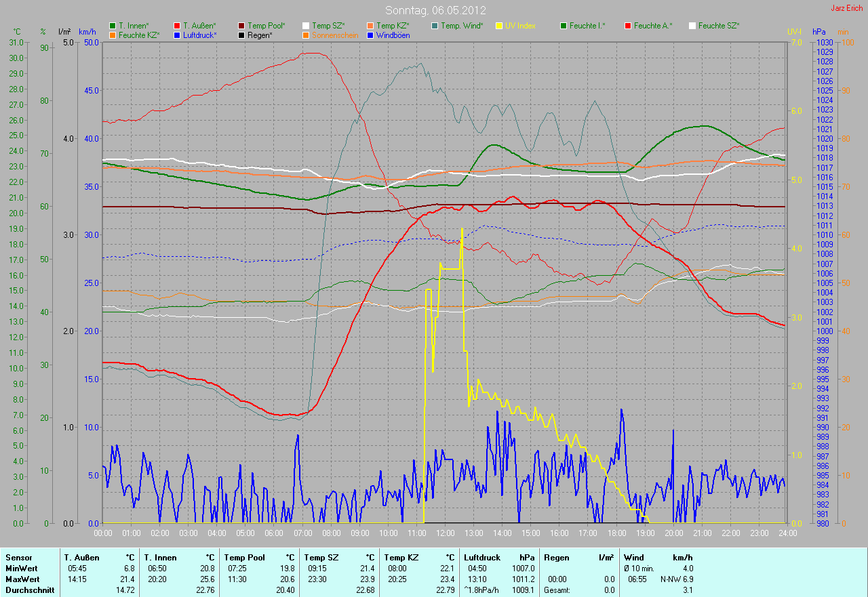Click T. Außen average value "14.72"

click(125, 590)
